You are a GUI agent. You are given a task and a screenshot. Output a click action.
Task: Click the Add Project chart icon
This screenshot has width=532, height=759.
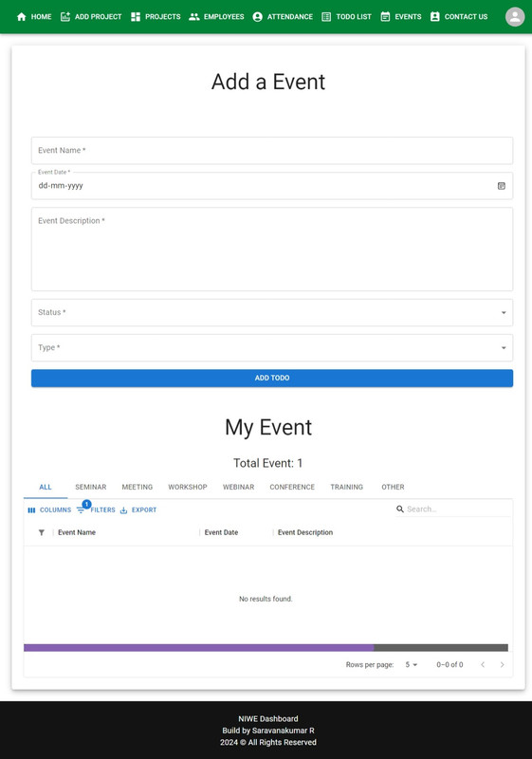[65, 17]
